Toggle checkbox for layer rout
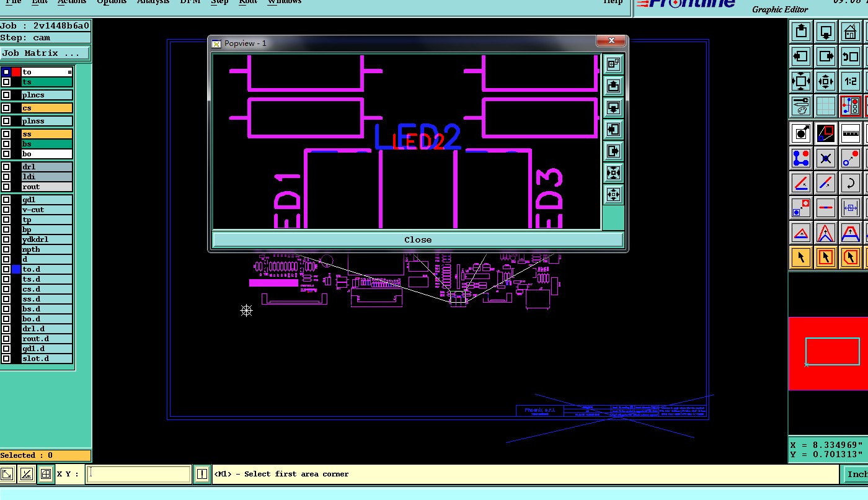868x500 pixels. click(x=6, y=187)
